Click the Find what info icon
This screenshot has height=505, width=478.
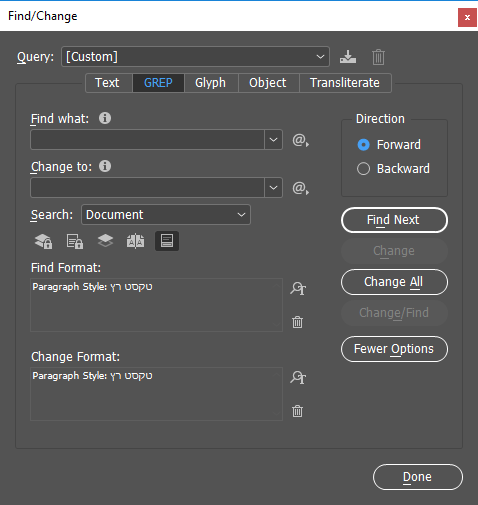tap(105, 118)
